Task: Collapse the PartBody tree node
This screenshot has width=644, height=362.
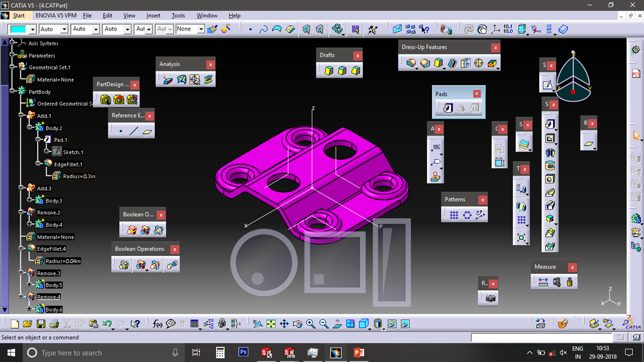Action: (x=13, y=92)
